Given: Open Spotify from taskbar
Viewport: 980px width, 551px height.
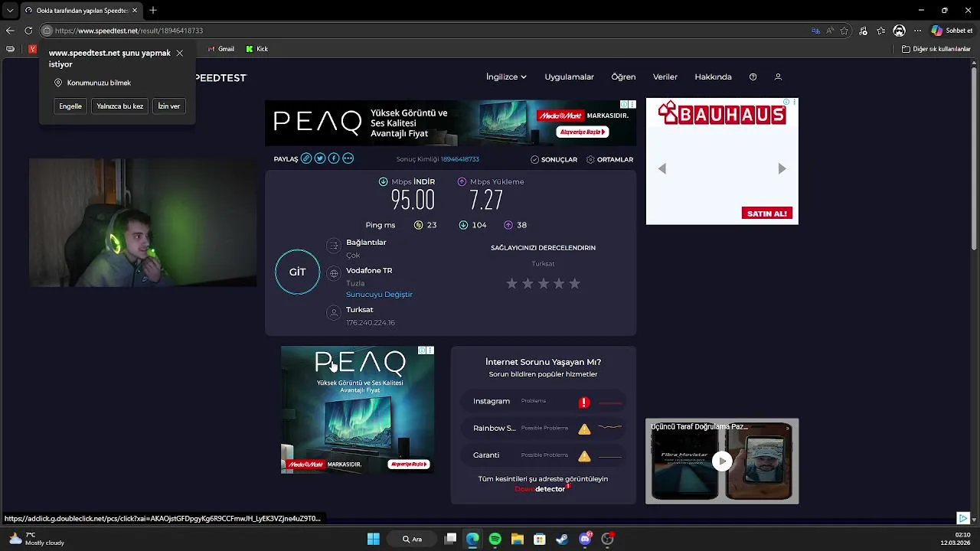Looking at the screenshot, I should pyautogui.click(x=495, y=539).
